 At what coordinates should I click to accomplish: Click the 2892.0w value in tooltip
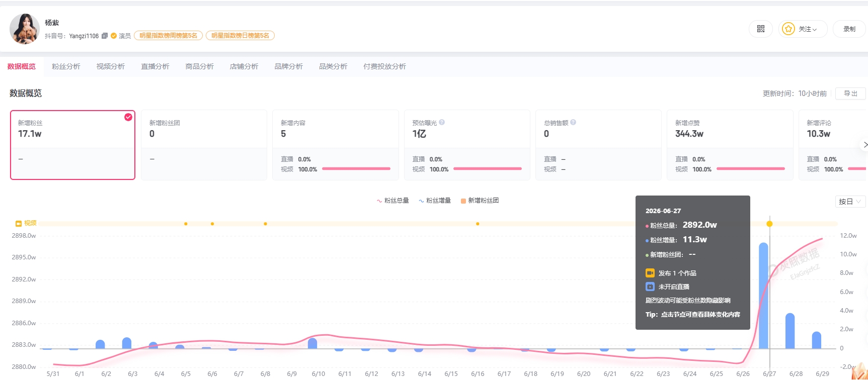(699, 225)
